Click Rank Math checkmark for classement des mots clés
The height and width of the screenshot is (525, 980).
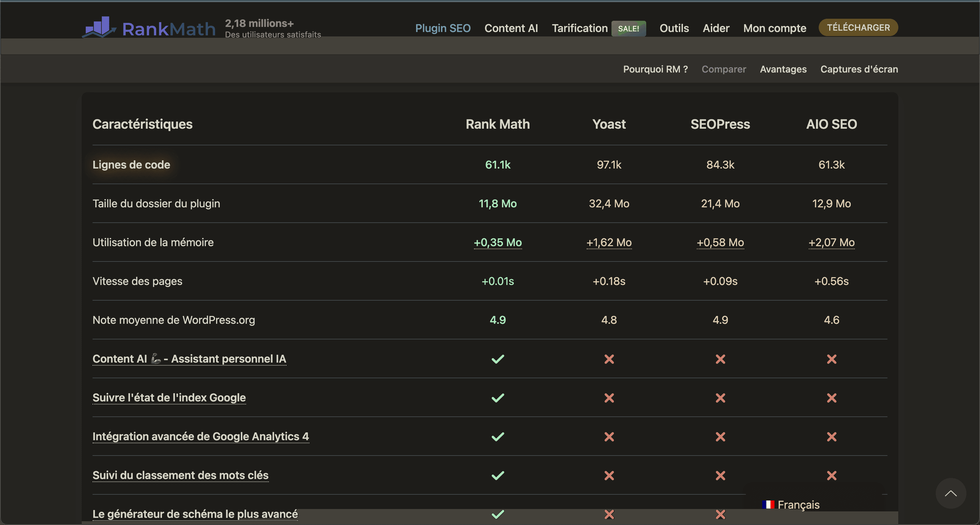pos(497,476)
